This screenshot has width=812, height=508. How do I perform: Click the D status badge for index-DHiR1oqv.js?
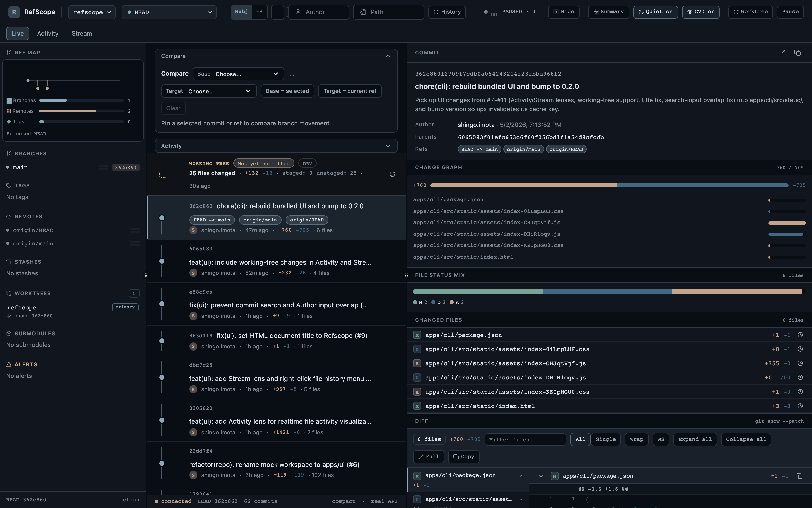pyautogui.click(x=417, y=378)
